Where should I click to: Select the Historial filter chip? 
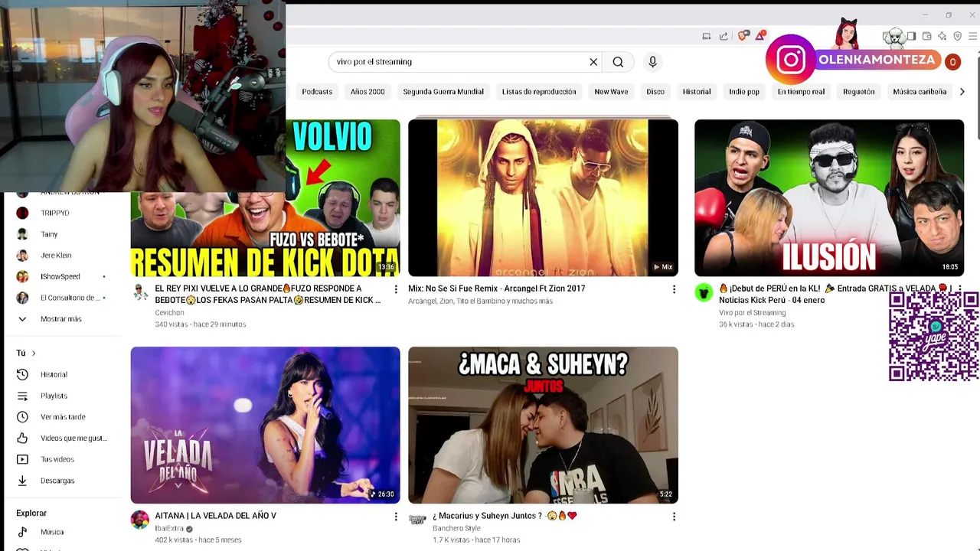pyautogui.click(x=697, y=92)
